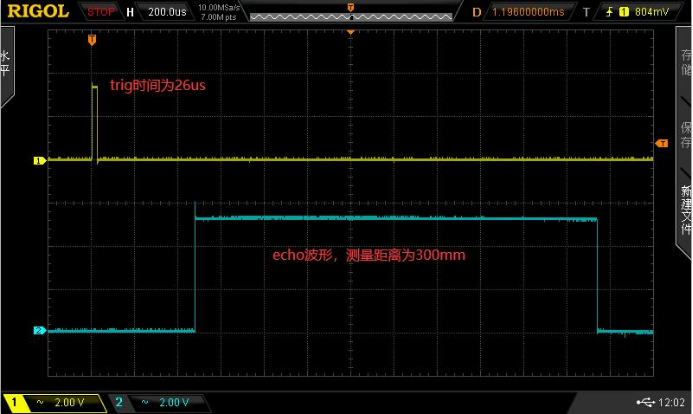Screen dimensions: 693x414
Task: Click the save option in right menu
Action: click(x=685, y=135)
